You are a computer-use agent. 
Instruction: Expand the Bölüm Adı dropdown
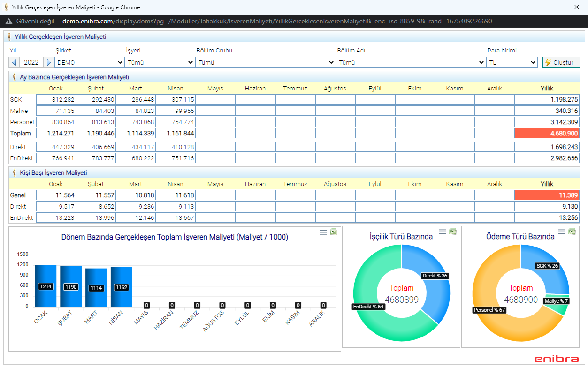click(x=411, y=62)
